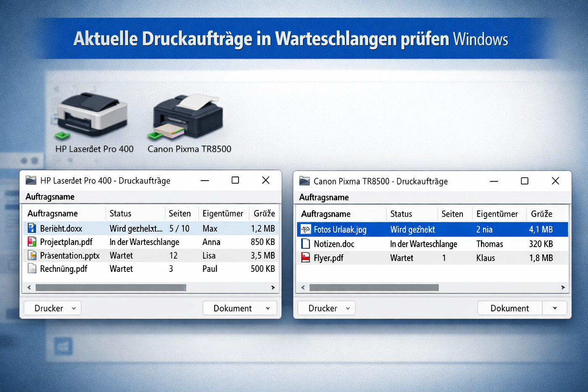Image resolution: width=588 pixels, height=392 pixels.
Task: Sort by the size column header in HP window
Action: (x=264, y=213)
